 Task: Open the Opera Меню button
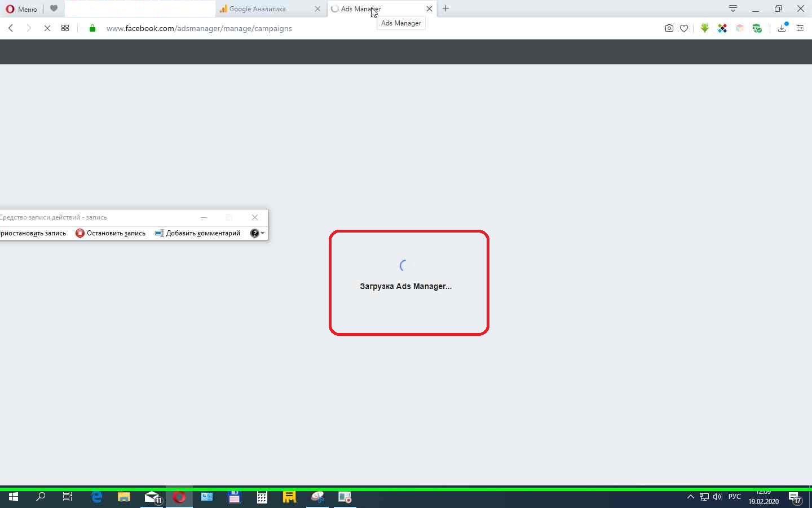pos(21,9)
